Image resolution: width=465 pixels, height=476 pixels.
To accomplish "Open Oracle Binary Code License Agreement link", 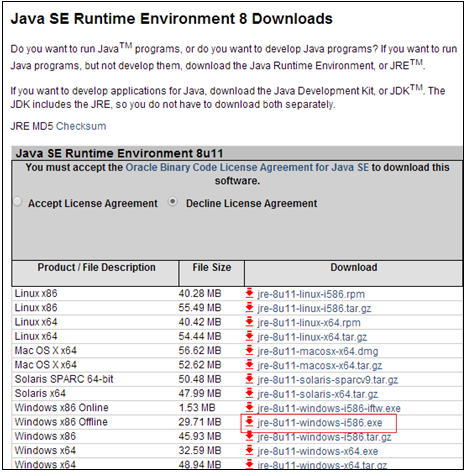I will [x=247, y=167].
